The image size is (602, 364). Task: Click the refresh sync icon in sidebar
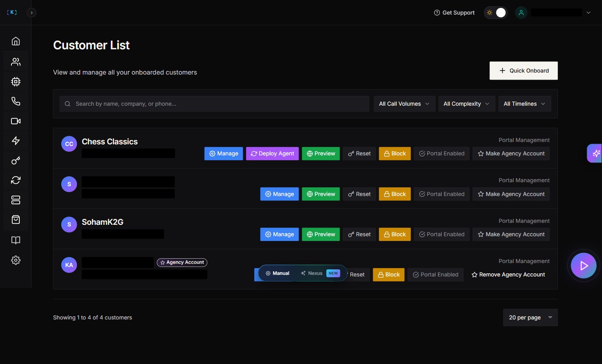tap(16, 180)
